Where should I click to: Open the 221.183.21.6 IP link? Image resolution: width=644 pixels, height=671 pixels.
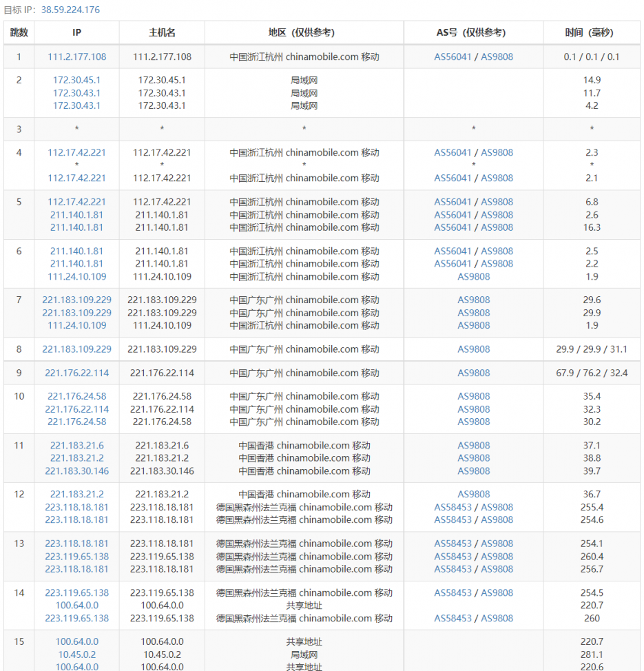(x=77, y=446)
